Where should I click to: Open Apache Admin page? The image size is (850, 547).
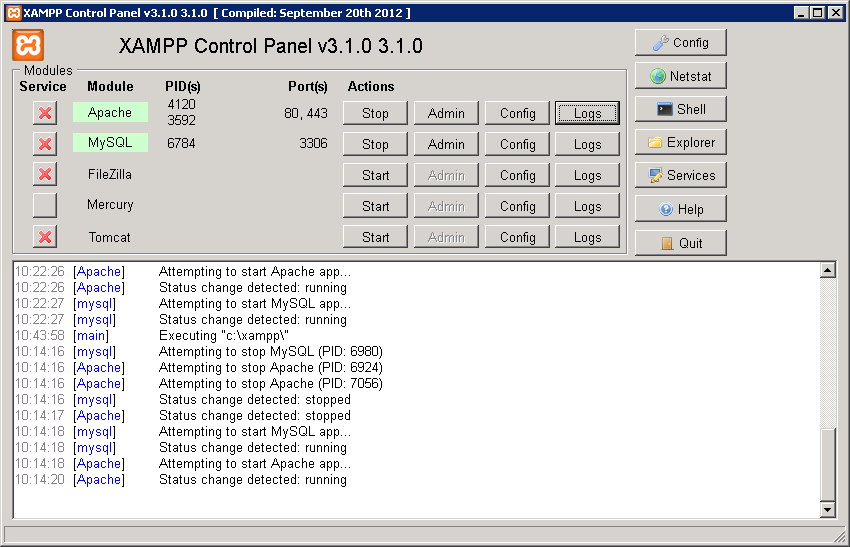pos(446,113)
